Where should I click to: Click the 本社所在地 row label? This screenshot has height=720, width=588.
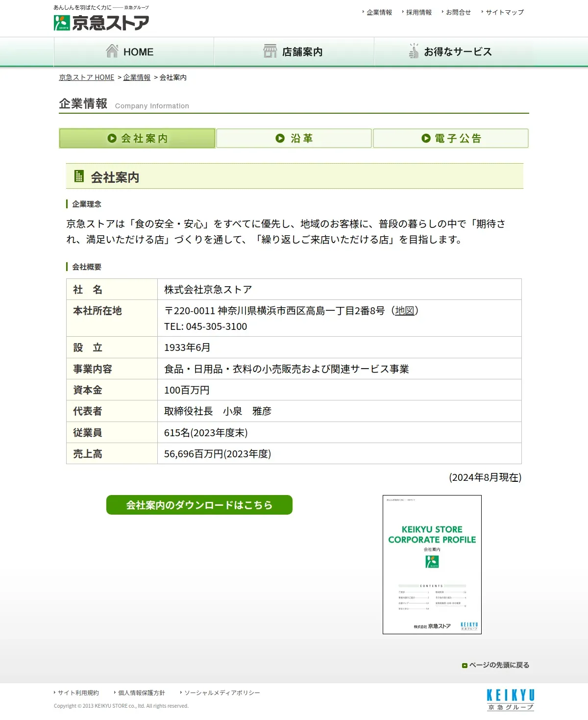[x=98, y=311]
